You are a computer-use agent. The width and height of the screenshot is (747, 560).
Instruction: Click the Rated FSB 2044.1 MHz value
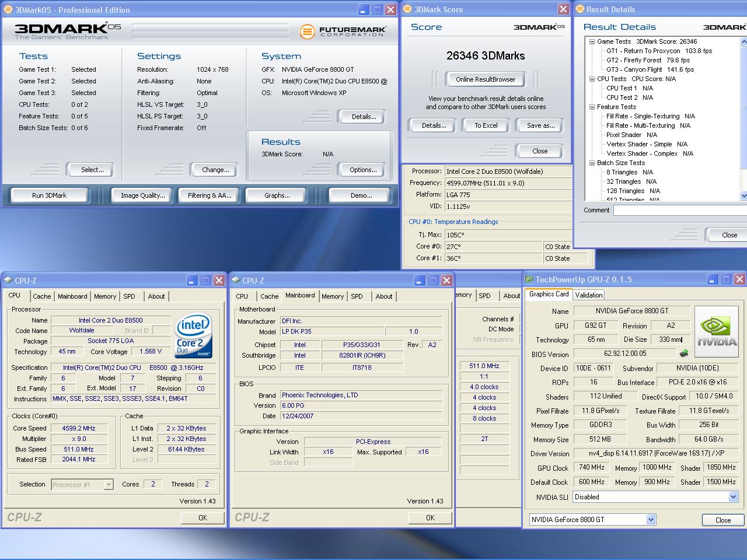click(x=79, y=460)
